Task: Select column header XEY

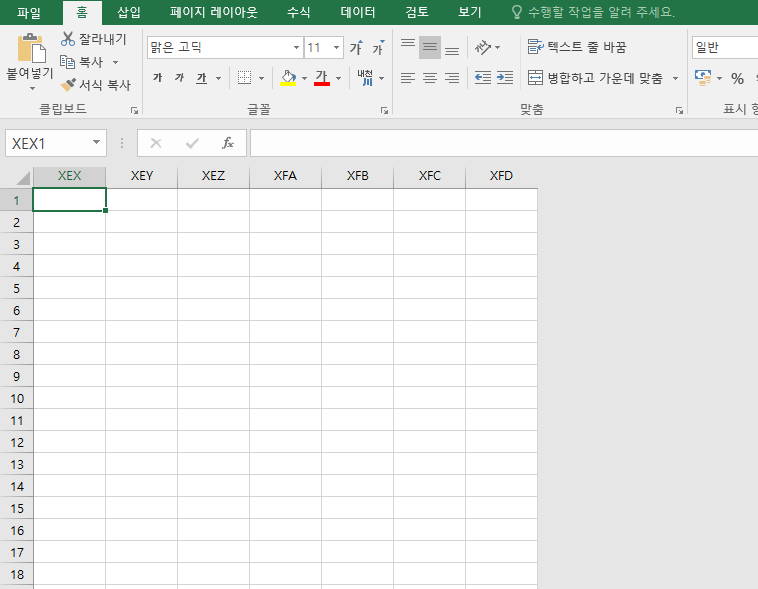Action: click(142, 176)
